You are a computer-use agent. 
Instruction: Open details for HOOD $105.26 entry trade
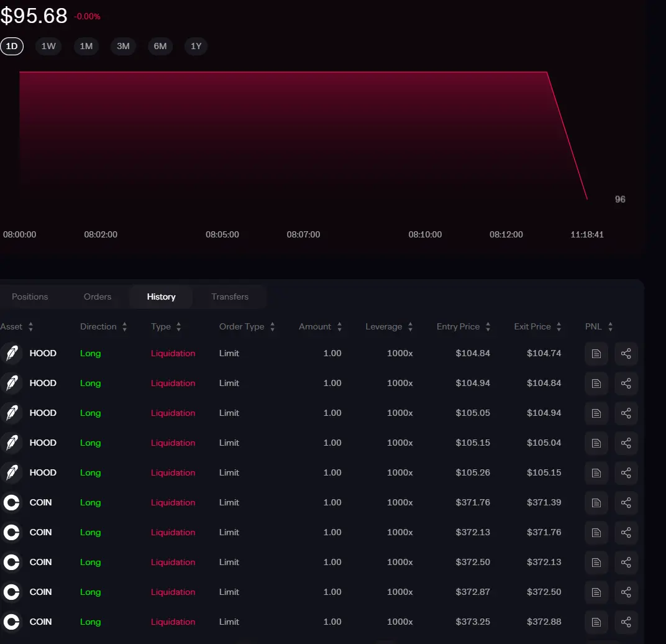[596, 472]
